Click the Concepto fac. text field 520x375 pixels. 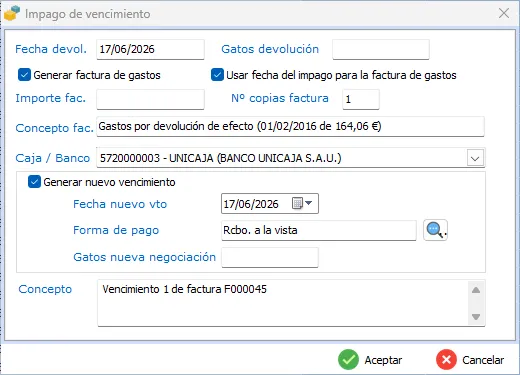tap(290, 126)
